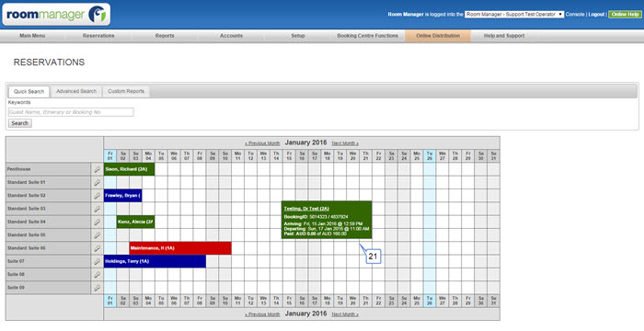Click the Keywords search input field
Viewport: 644px width, 331px height.
pos(71,112)
